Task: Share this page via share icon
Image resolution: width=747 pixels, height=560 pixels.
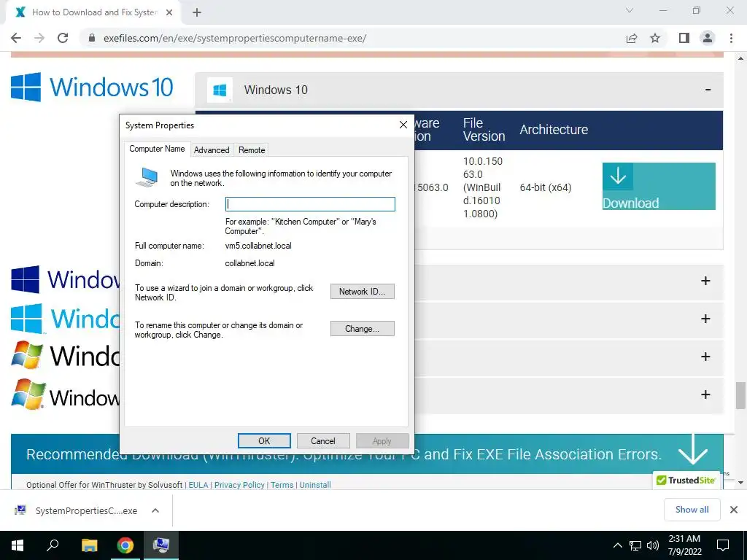Action: tap(632, 38)
